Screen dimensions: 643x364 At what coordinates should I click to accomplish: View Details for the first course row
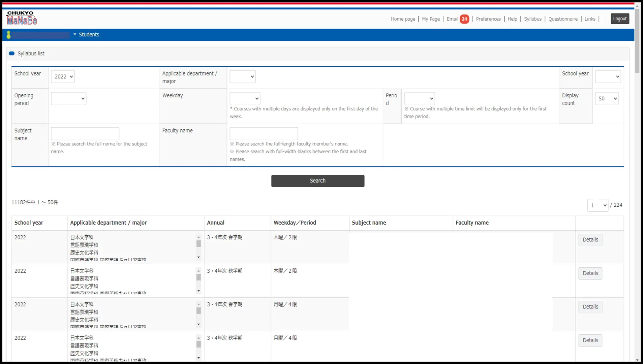pos(590,240)
